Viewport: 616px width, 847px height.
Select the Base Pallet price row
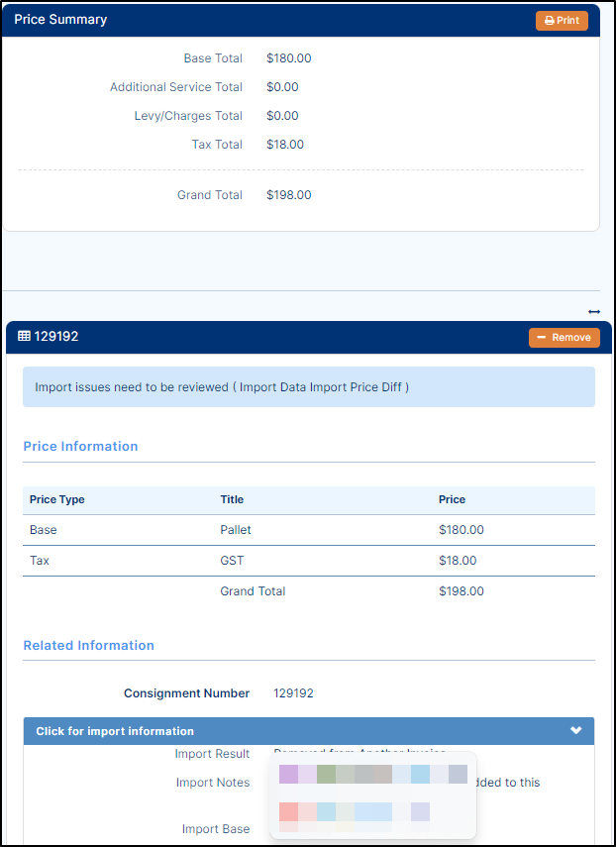(x=309, y=530)
